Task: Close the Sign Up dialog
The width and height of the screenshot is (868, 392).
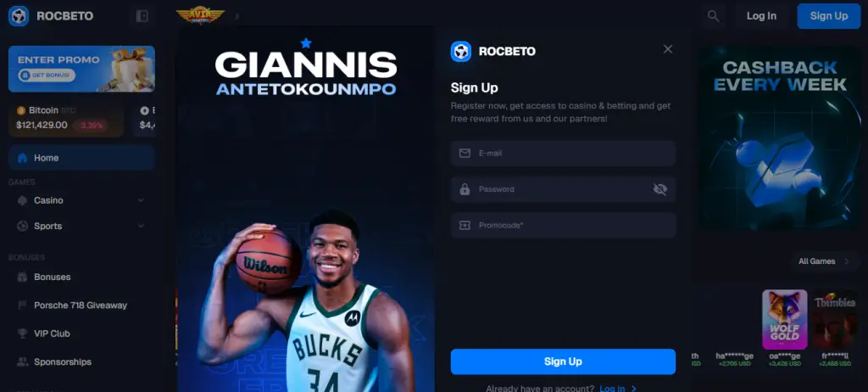Action: pos(668,49)
